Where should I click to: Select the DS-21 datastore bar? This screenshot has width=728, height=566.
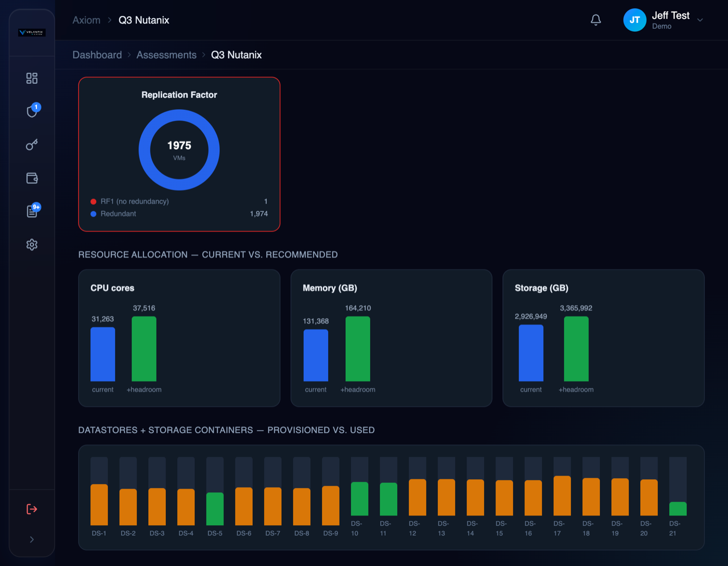pos(678,509)
